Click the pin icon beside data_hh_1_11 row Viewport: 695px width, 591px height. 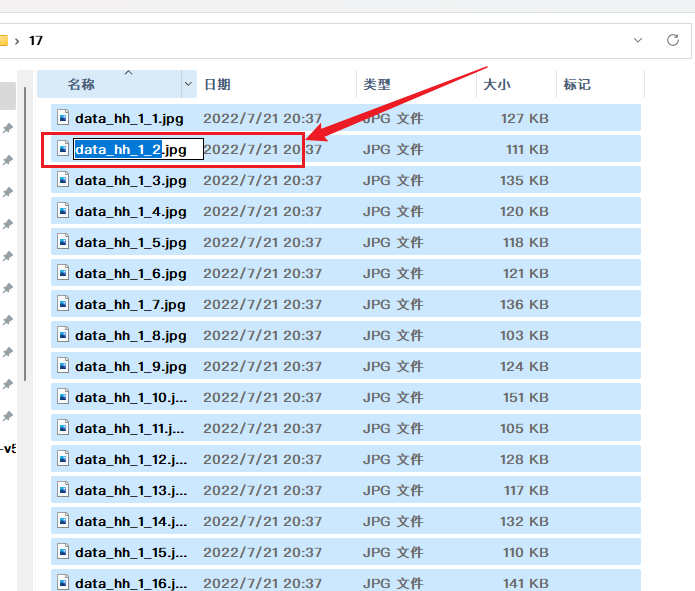[8, 416]
